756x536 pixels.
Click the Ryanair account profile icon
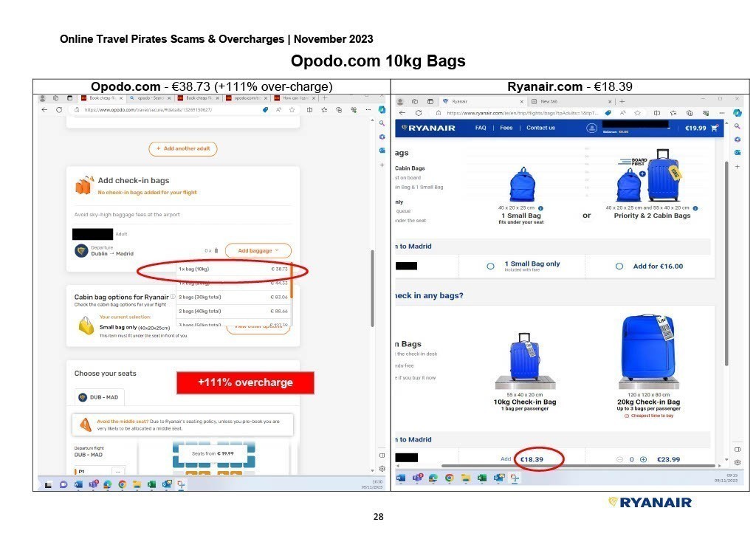591,128
